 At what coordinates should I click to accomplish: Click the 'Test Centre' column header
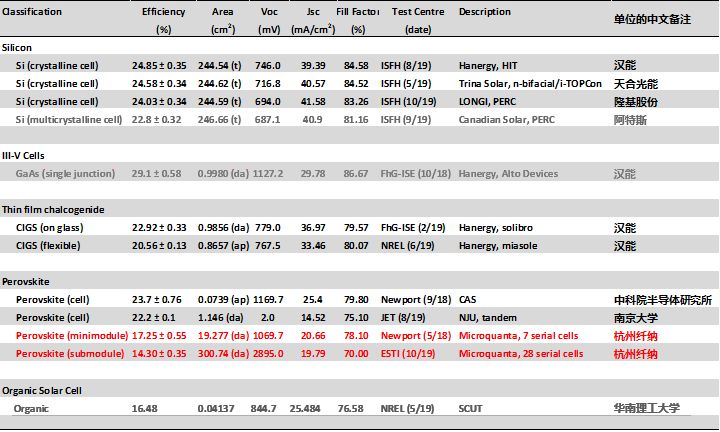[x=418, y=12]
